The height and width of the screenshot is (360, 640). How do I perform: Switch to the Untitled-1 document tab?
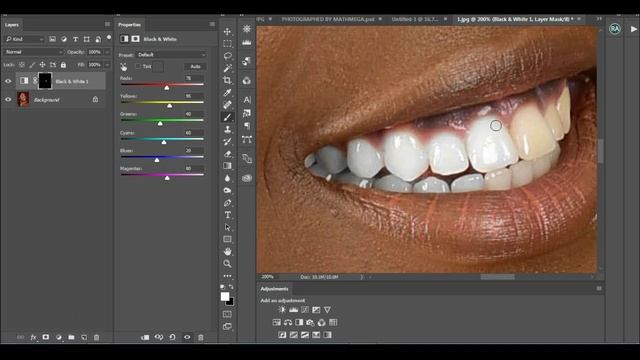415,19
